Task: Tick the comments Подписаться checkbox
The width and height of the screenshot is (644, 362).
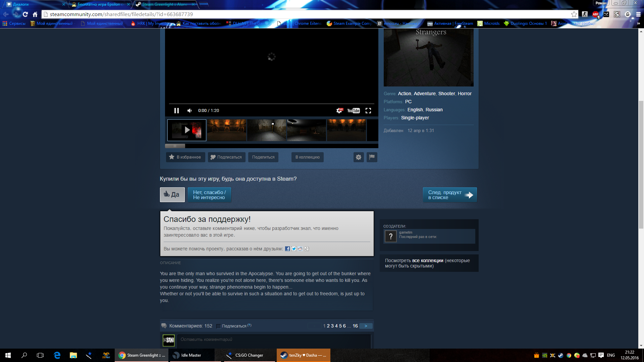Action: 219,326
